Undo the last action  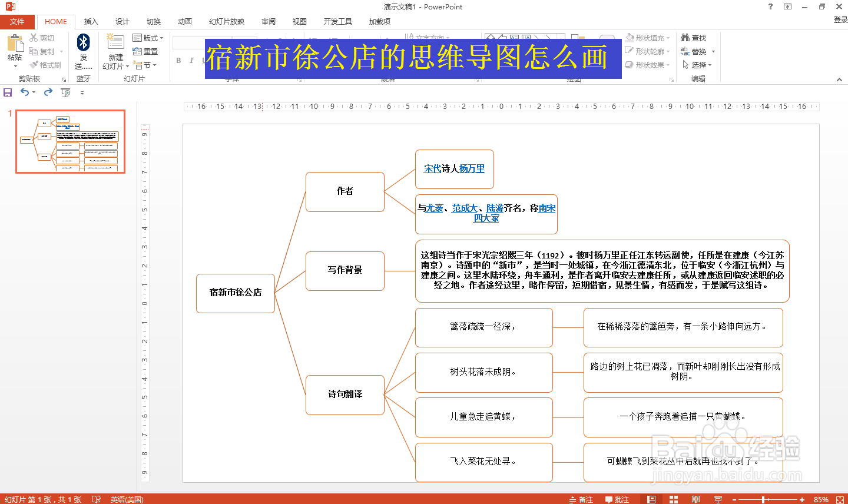click(25, 92)
